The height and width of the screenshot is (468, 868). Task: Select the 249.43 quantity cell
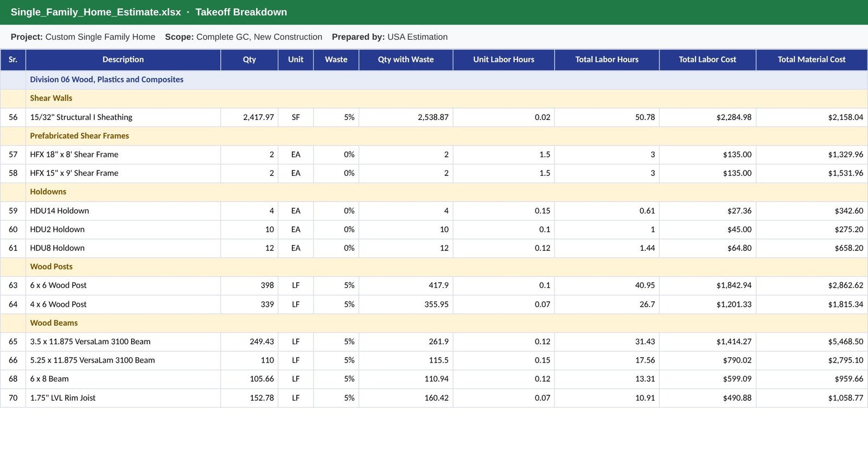[x=250, y=342]
